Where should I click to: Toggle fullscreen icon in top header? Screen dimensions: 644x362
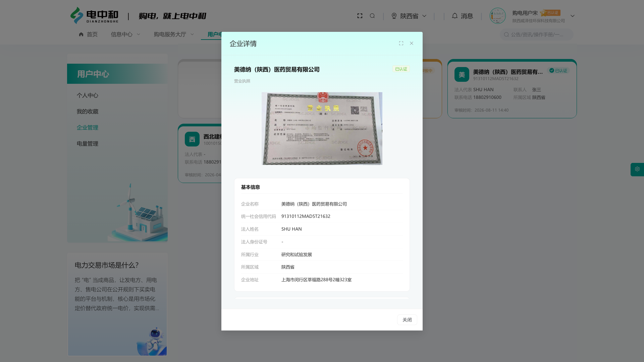pyautogui.click(x=360, y=16)
